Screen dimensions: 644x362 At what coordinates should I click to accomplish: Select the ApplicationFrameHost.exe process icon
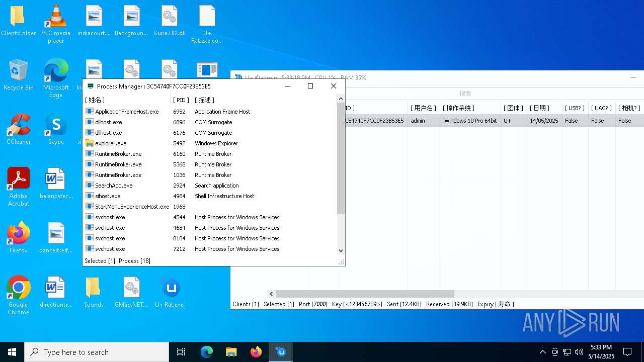point(90,112)
